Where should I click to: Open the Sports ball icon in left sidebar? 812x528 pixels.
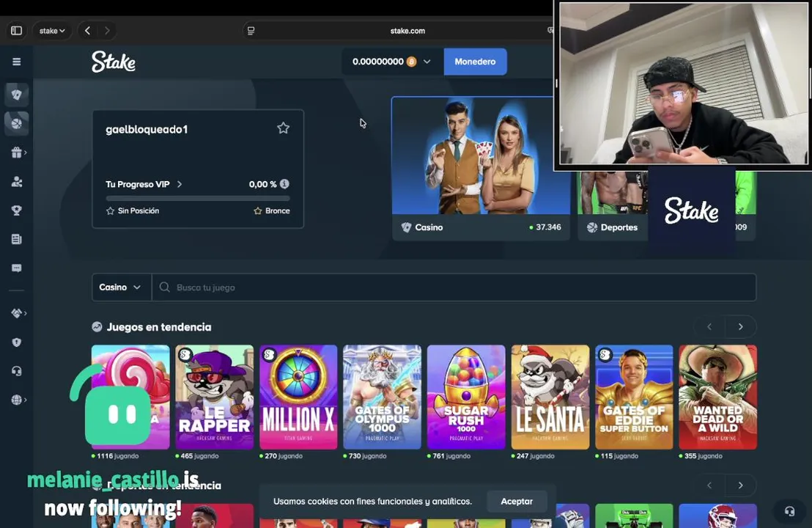coord(17,123)
